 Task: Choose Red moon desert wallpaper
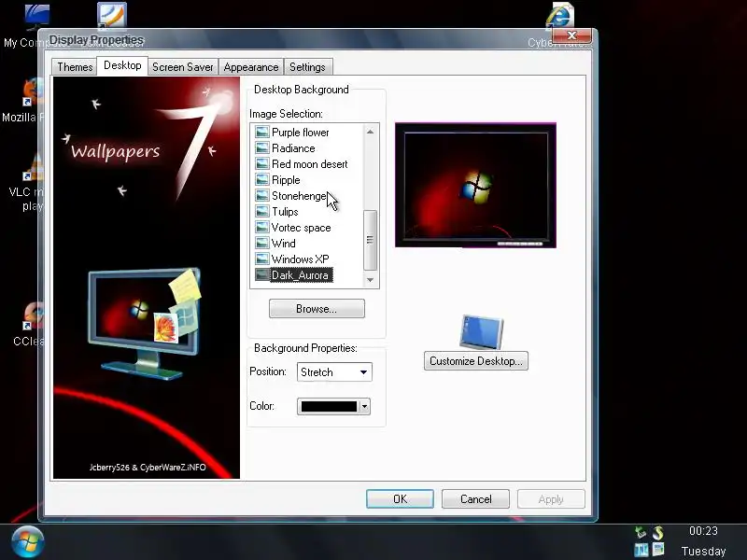point(310,164)
